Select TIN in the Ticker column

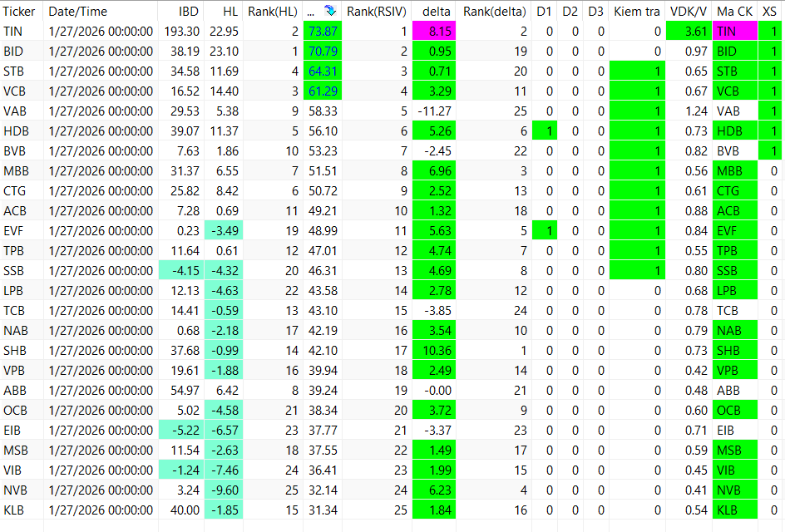click(x=13, y=32)
